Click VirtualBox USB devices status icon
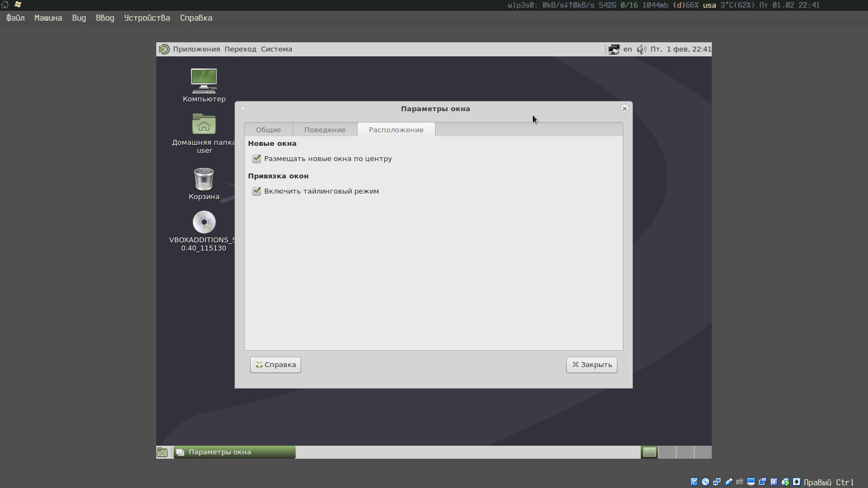Screen dimensions: 868x488 click(x=728, y=482)
